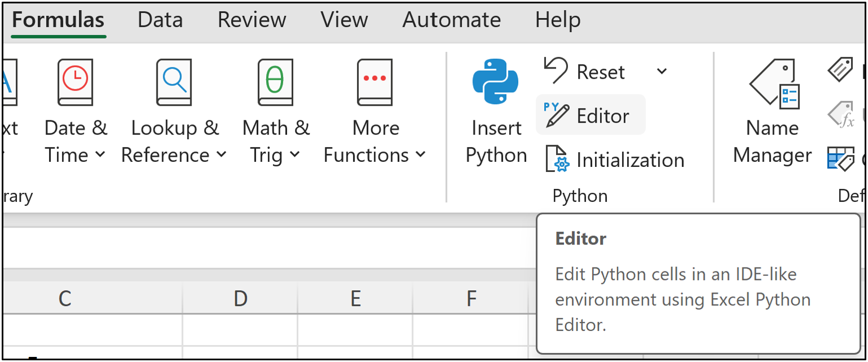Viewport: 868px width, 362px height.
Task: Expand the Reset dropdown arrow
Action: [662, 71]
